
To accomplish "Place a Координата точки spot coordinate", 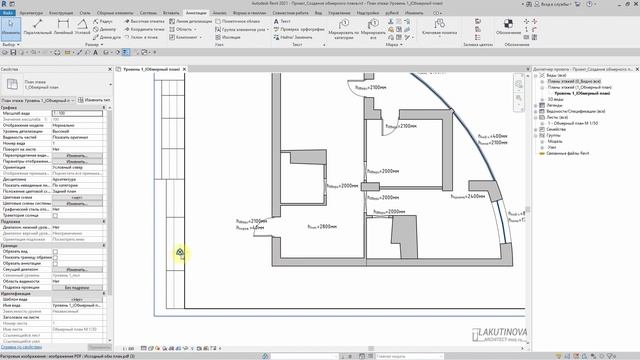I will 144,29.
